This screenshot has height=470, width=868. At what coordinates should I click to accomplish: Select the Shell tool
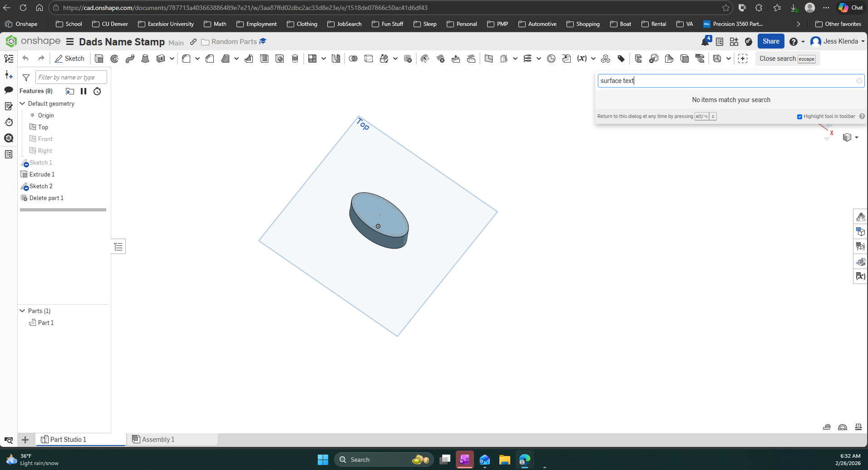pos(264,59)
